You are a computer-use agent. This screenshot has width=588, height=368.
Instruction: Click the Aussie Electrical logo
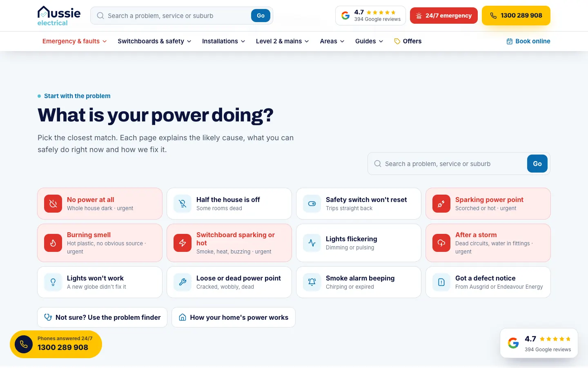[59, 16]
